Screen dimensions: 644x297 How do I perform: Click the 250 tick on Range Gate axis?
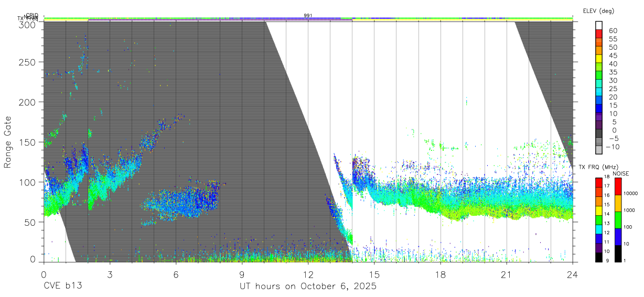(x=28, y=62)
